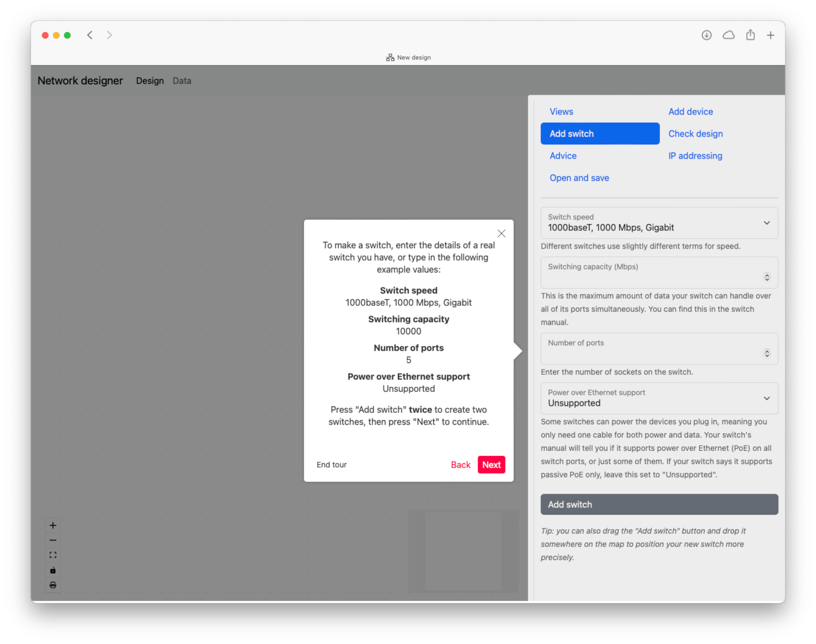Open the Switch speed dropdown
Viewport: 816px width, 644px height.
point(659,223)
